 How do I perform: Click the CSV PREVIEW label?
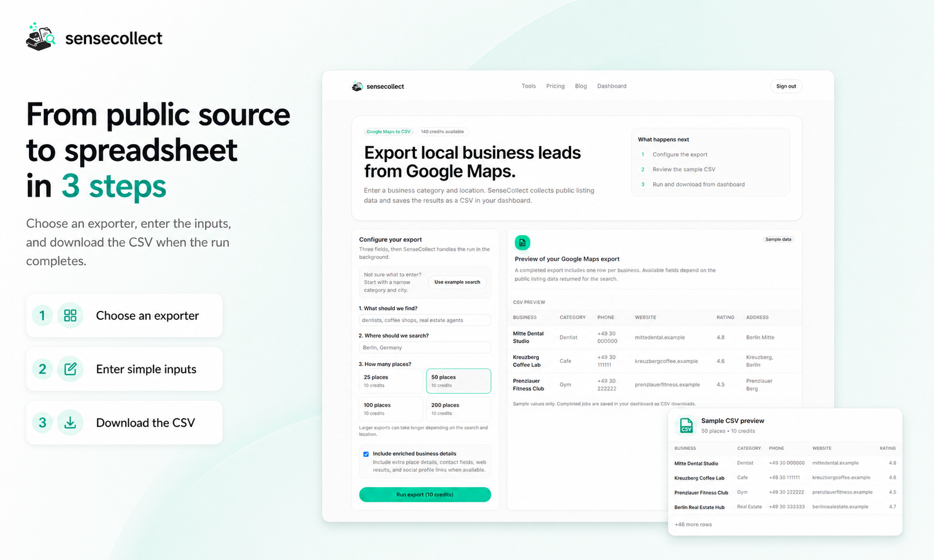529,302
